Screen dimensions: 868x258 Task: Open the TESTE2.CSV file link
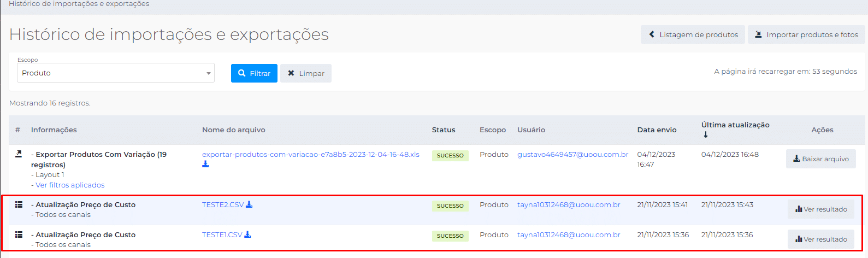[x=223, y=205]
